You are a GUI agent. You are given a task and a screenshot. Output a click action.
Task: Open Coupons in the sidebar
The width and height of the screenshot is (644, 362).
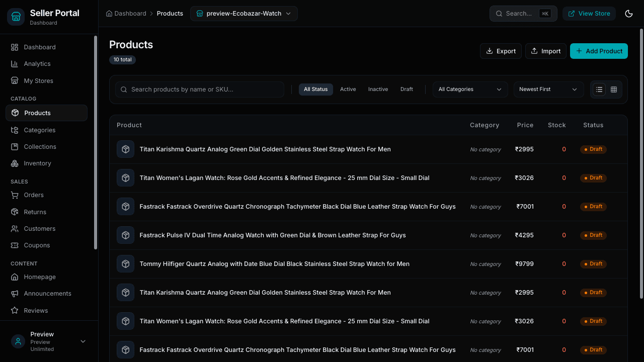(47, 245)
